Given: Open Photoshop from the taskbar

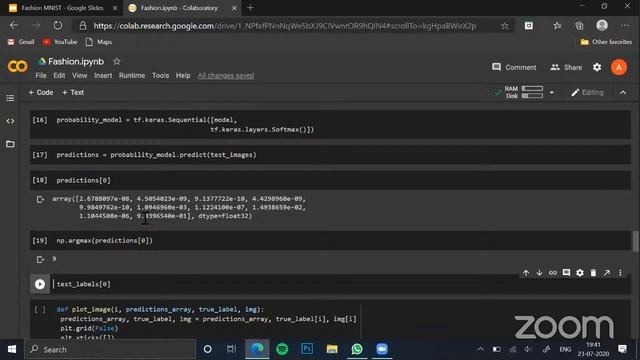Looking at the screenshot, I should pos(307,349).
